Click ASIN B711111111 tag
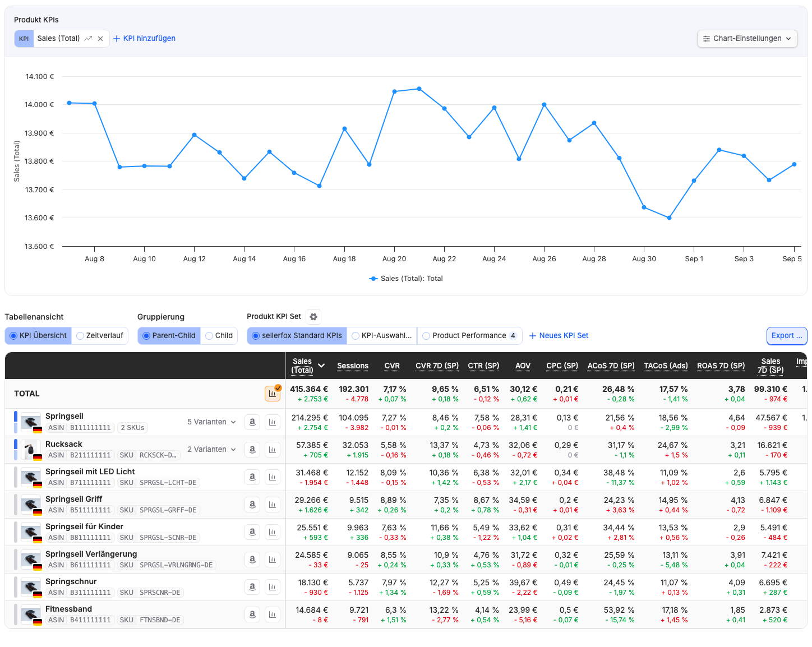The height and width of the screenshot is (647, 812). coord(80,483)
